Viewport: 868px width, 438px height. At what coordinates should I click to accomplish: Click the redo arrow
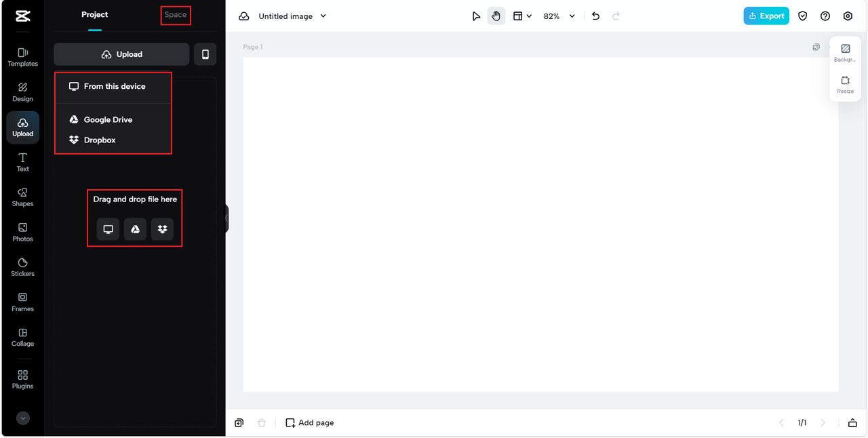(616, 16)
